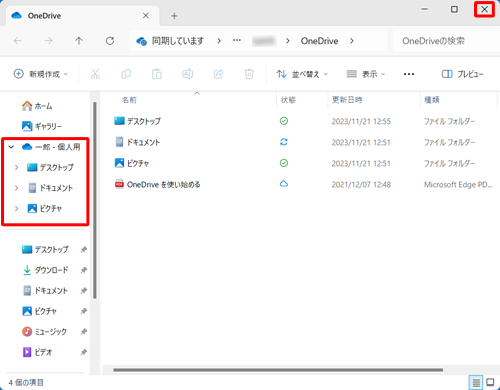Go forward with the right arrow
The height and width of the screenshot is (390, 500).
[49, 41]
